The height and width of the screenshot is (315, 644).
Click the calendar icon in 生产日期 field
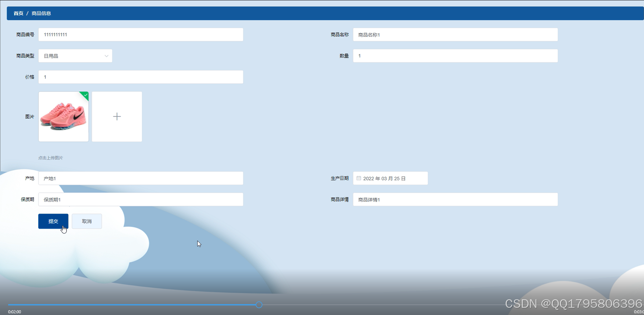pyautogui.click(x=359, y=178)
